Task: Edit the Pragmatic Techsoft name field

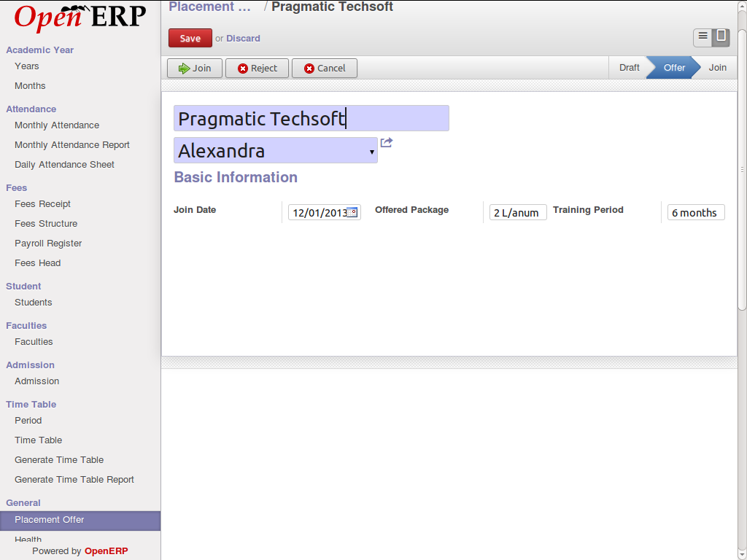Action: pyautogui.click(x=311, y=118)
